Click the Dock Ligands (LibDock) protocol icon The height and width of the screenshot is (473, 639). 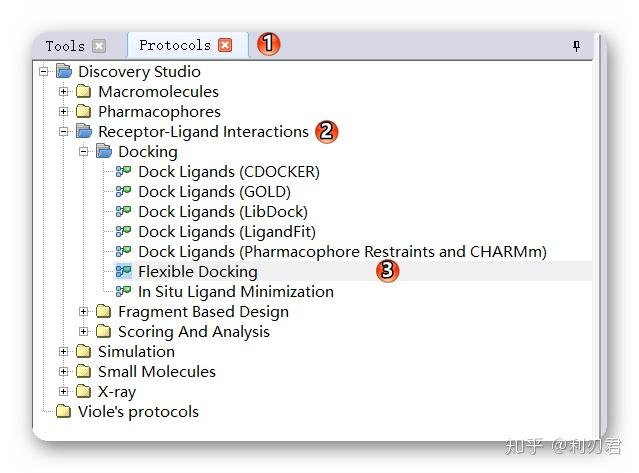(124, 211)
